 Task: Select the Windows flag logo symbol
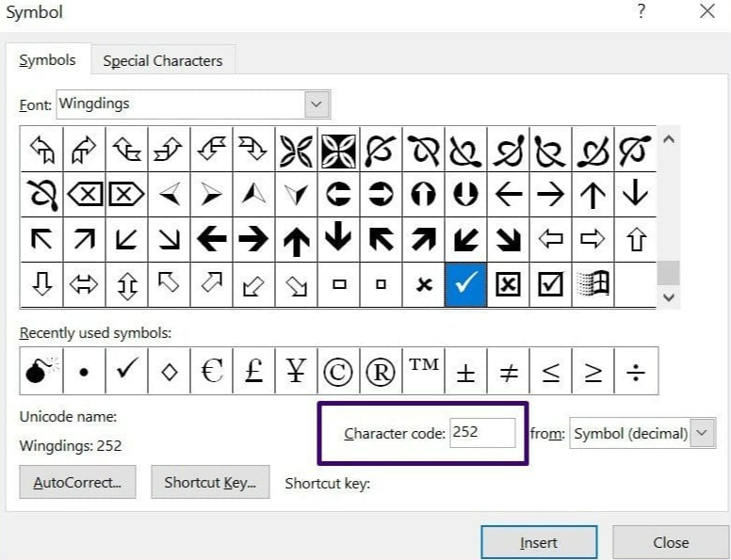click(x=593, y=284)
